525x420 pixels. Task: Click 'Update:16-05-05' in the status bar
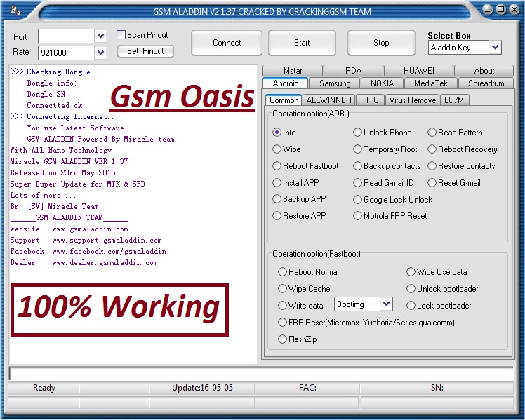[202, 388]
